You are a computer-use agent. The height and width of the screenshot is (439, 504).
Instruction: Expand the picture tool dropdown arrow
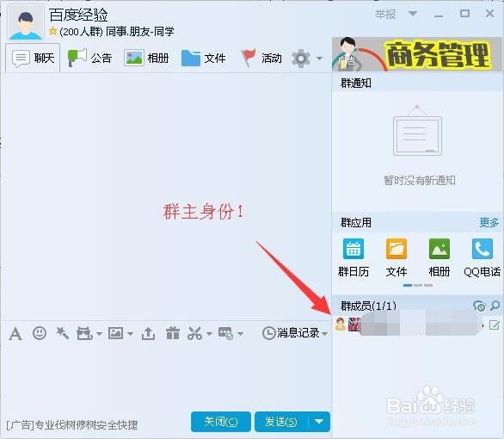click(130, 334)
